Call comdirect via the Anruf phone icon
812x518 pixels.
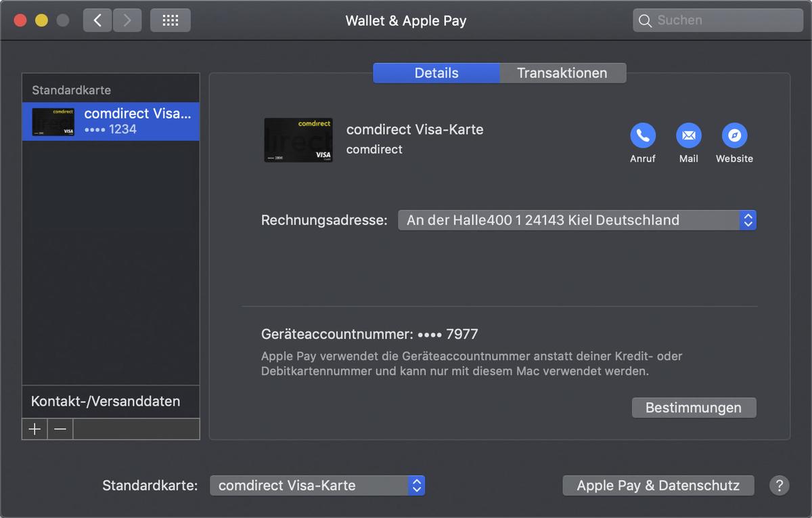tap(643, 135)
